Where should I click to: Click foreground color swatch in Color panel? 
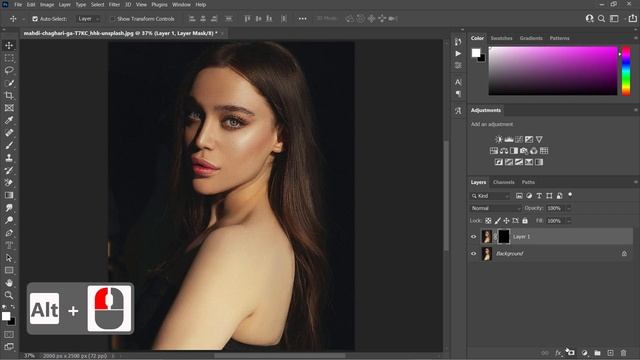click(476, 53)
